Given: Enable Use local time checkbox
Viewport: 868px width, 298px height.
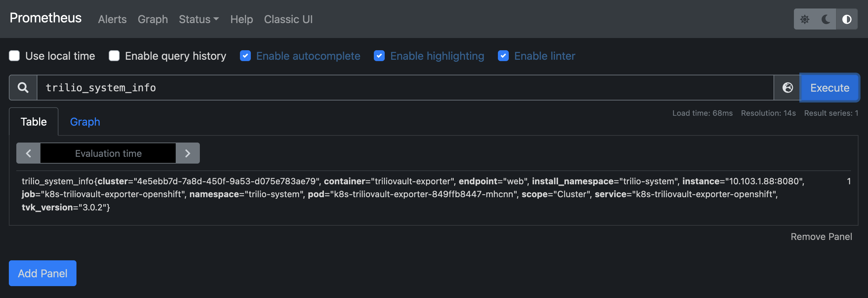Looking at the screenshot, I should [x=14, y=56].
